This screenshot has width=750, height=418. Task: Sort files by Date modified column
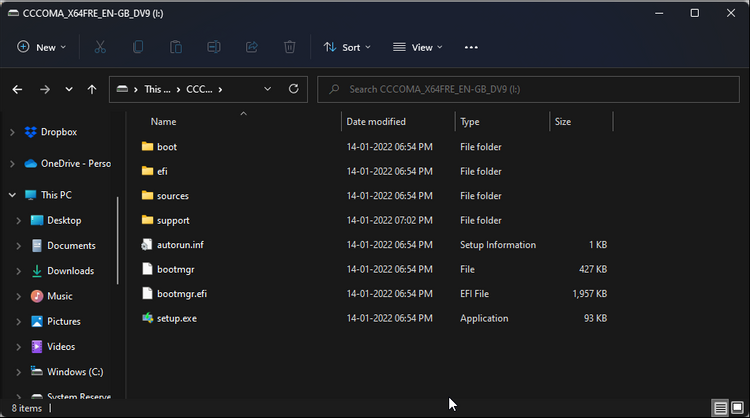click(x=376, y=122)
